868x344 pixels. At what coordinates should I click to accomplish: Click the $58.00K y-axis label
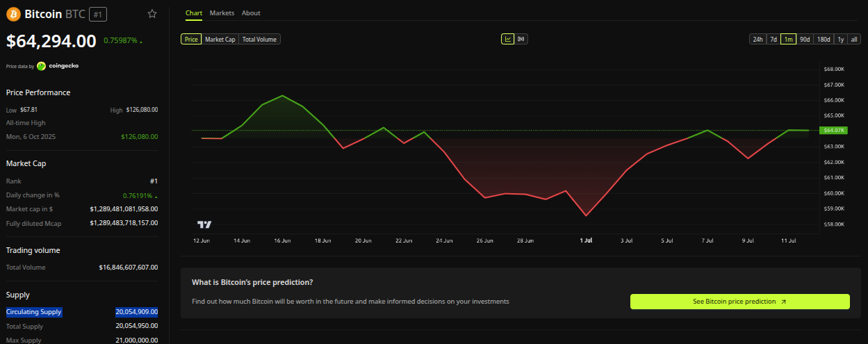tap(833, 224)
